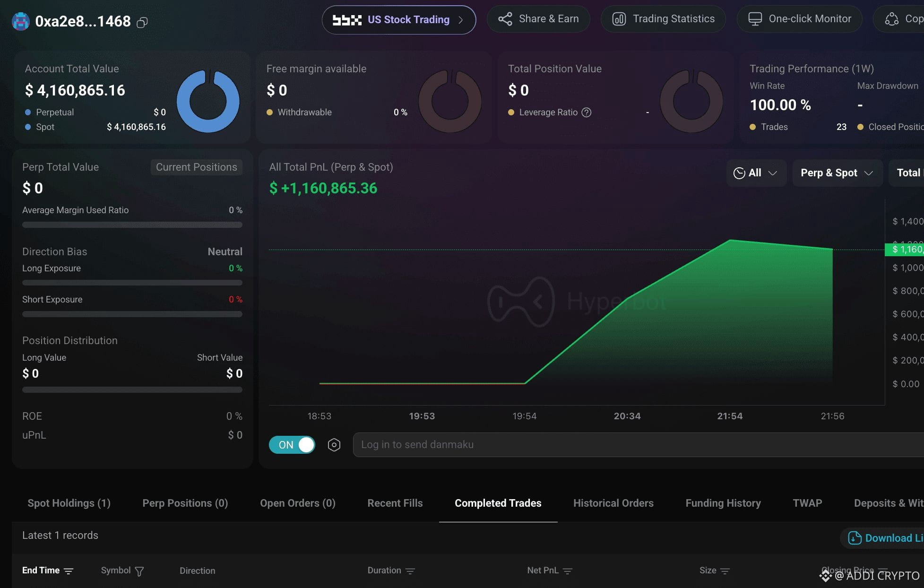Switch to Historical Orders tab
The width and height of the screenshot is (924, 588).
point(613,503)
